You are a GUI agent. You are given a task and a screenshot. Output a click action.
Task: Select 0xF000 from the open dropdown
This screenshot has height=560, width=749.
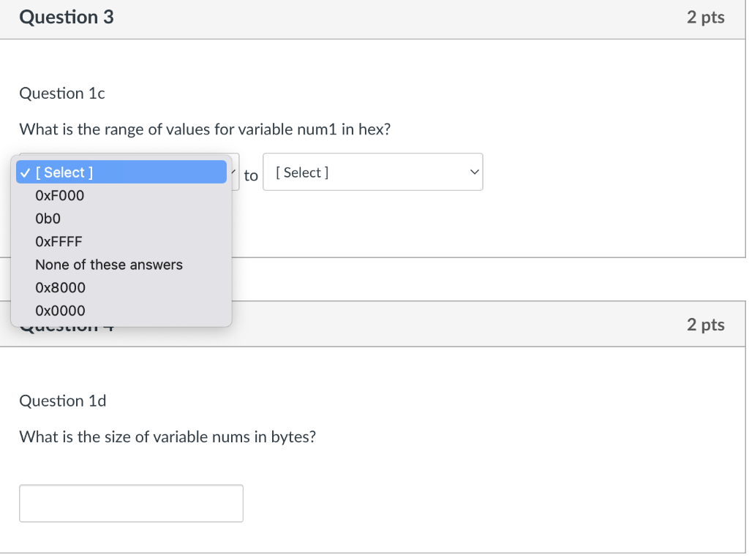(x=59, y=195)
